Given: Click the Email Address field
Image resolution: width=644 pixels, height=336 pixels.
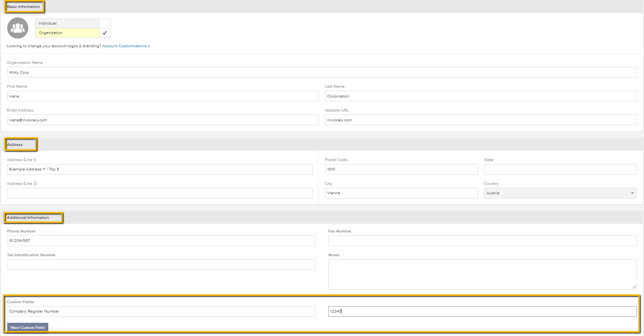Looking at the screenshot, I should click(163, 120).
